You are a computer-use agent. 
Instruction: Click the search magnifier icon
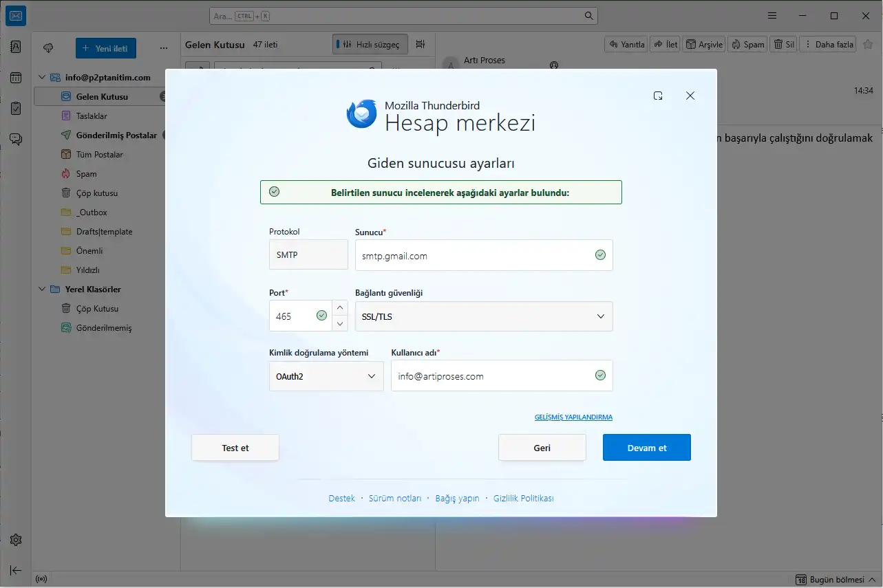[x=588, y=15]
